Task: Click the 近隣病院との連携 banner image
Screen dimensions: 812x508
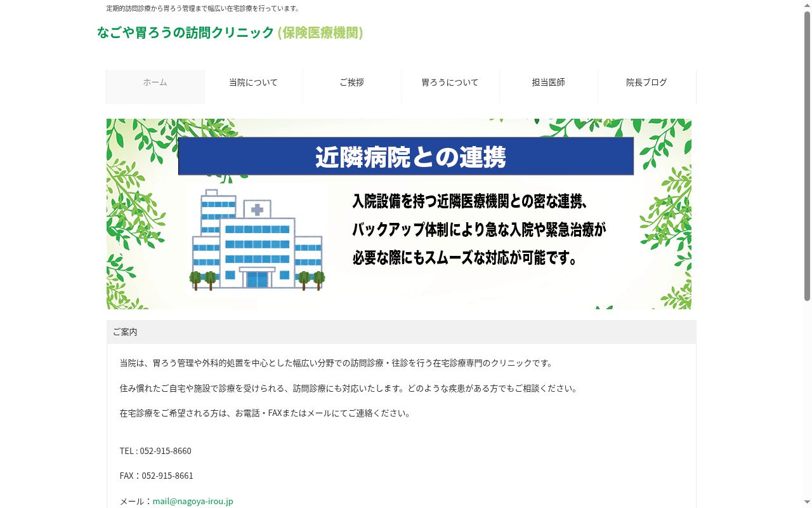Action: click(399, 214)
